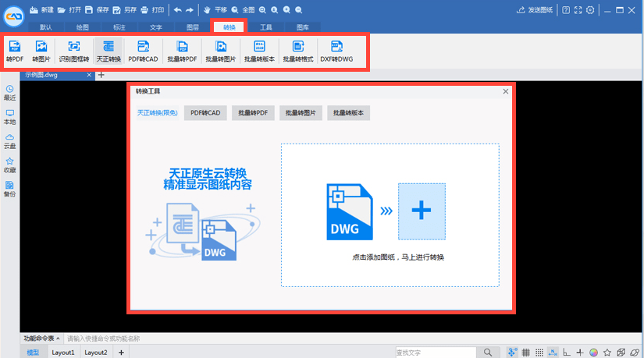
Task: Save the drawing with 保存
Action: click(x=97, y=10)
